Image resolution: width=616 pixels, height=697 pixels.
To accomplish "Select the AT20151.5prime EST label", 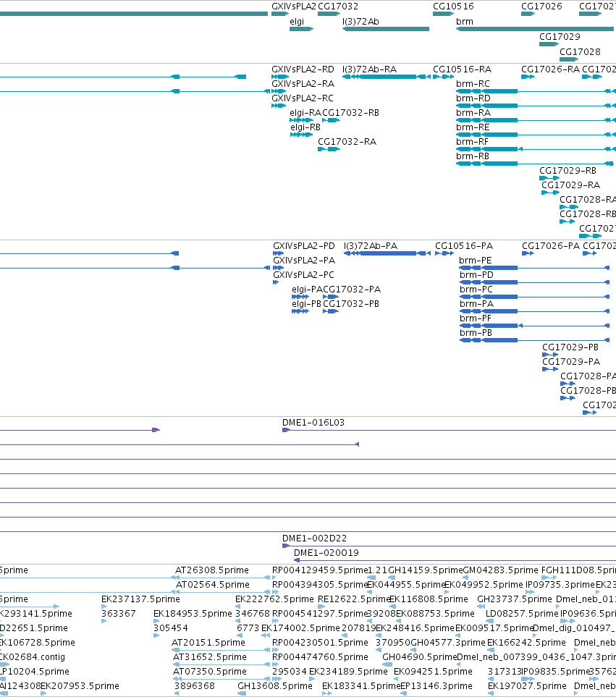I will pos(208,642).
